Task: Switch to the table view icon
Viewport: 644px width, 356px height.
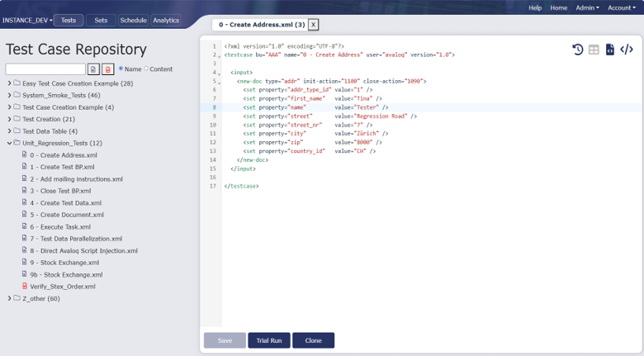Action: (x=594, y=50)
